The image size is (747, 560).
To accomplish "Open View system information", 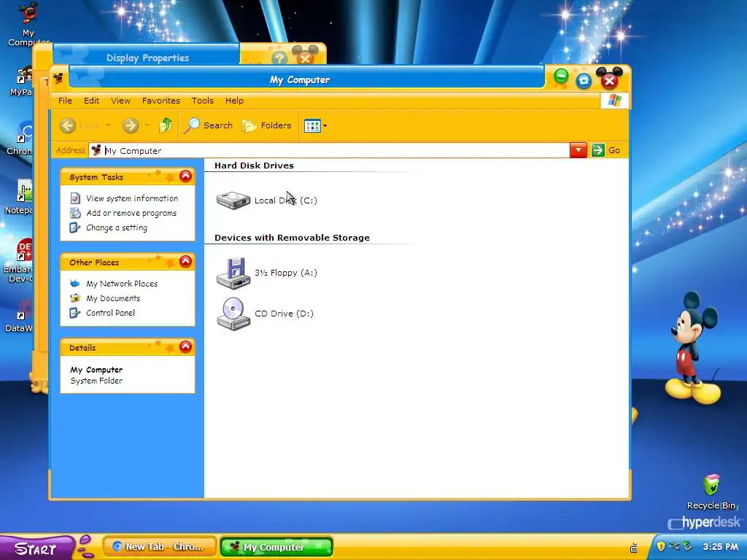I will coord(132,198).
